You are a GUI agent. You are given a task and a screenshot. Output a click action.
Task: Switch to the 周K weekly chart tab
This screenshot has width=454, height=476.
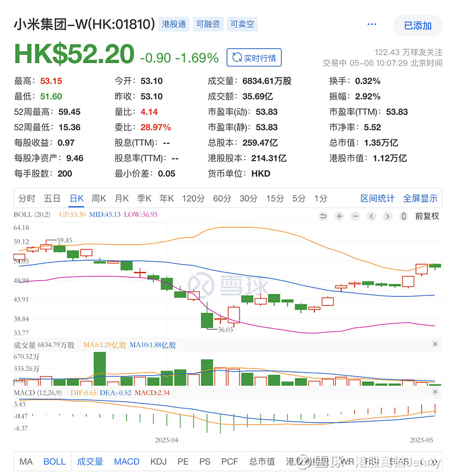click(x=98, y=199)
